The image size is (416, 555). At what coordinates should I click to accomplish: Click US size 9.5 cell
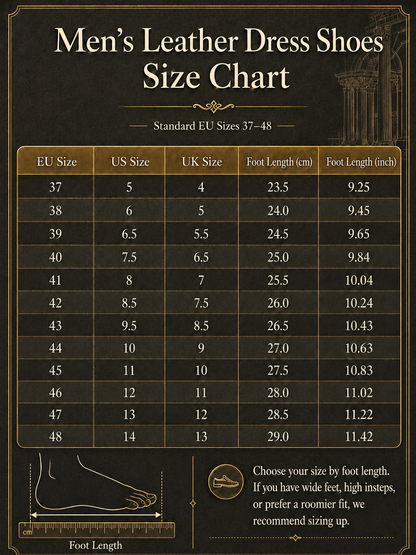129,326
